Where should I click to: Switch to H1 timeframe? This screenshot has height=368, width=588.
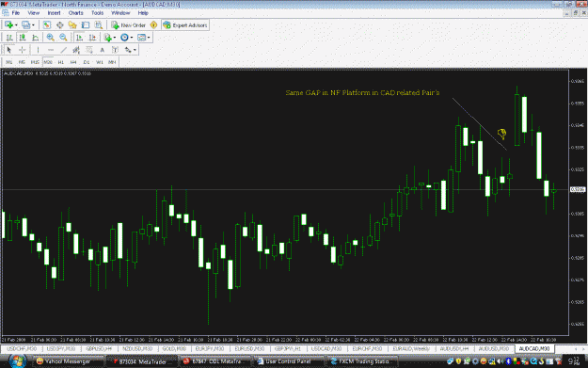tap(61, 62)
